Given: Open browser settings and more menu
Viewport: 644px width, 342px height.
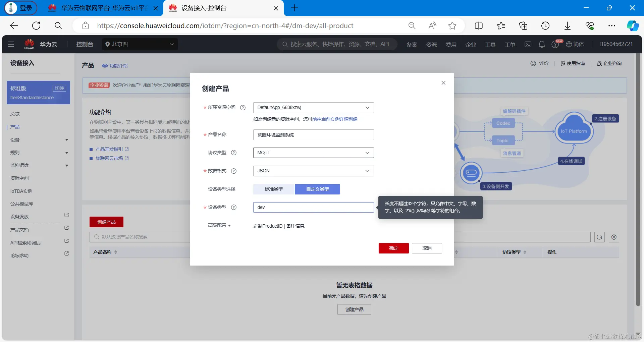Looking at the screenshot, I should point(612,26).
